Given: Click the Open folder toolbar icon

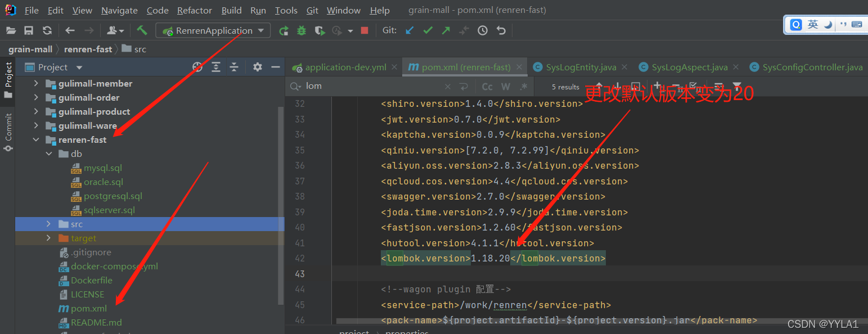Looking at the screenshot, I should 10,30.
